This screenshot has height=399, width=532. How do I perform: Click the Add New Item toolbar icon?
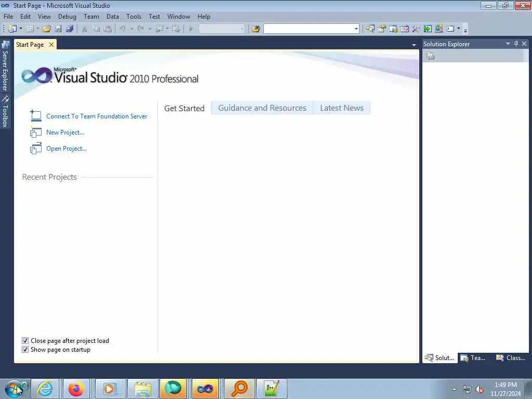tap(30, 29)
